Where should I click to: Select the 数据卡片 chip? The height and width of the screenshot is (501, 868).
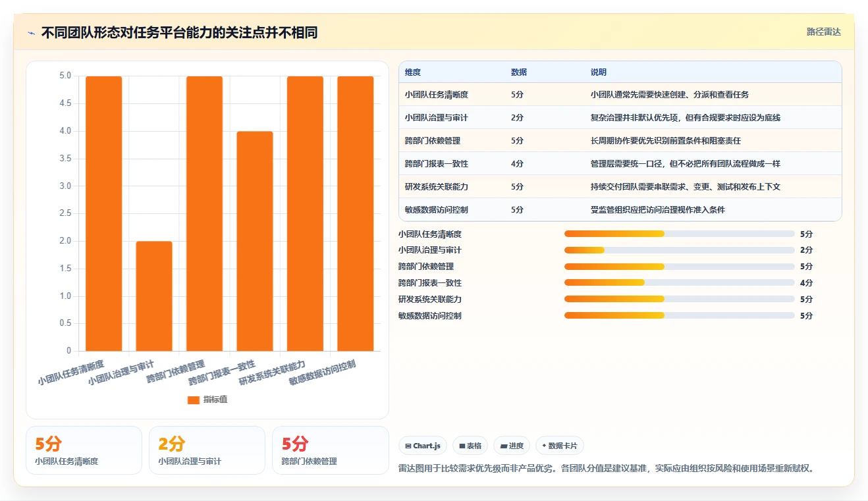[x=560, y=446]
